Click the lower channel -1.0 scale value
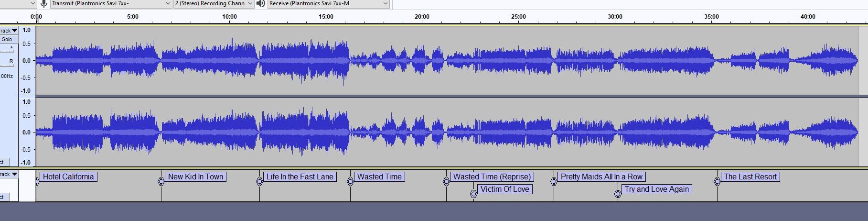The image size is (868, 221). (x=26, y=163)
